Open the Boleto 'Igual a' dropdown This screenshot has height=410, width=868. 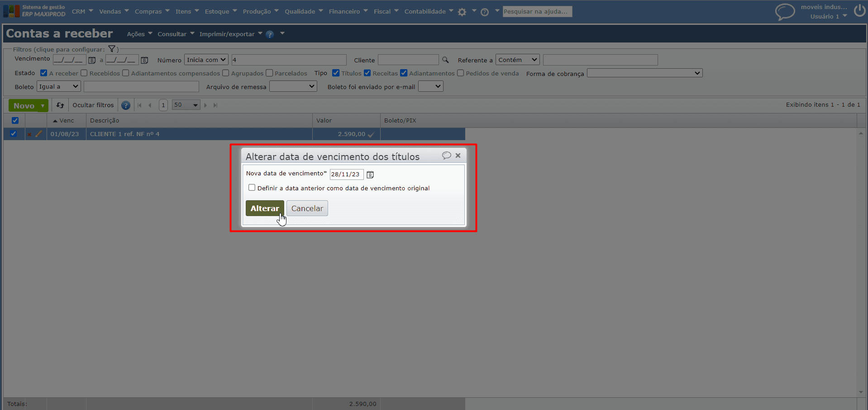click(x=58, y=86)
